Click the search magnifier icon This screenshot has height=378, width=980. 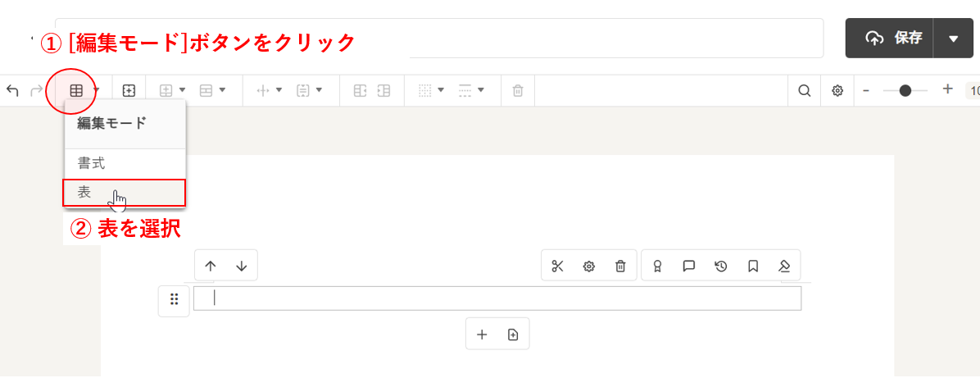(804, 90)
